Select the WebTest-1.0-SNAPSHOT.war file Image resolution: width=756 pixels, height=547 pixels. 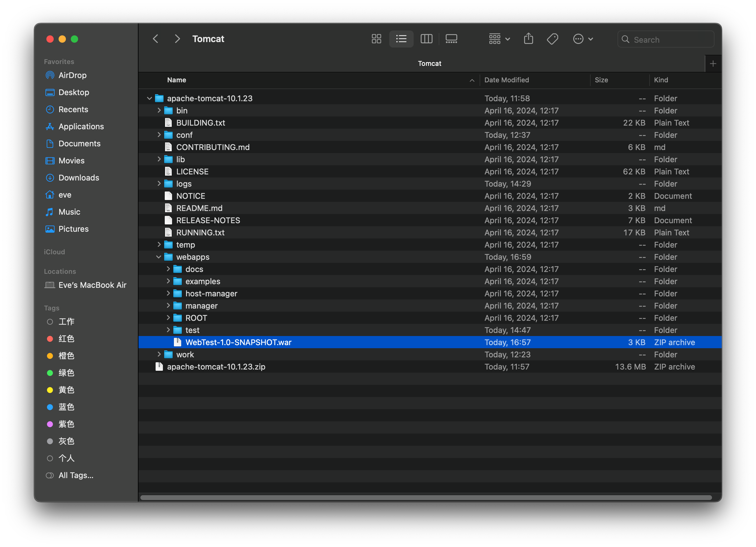(238, 342)
